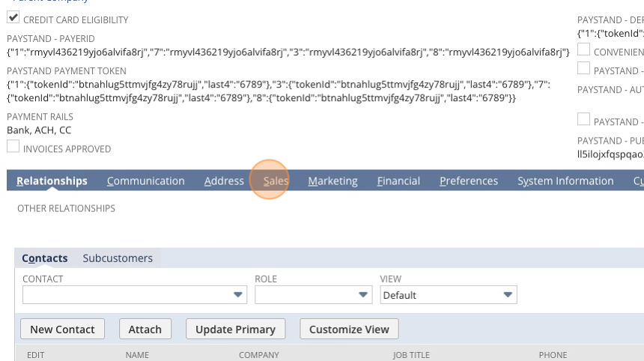Click the Paystand Payment Token label

click(x=67, y=71)
